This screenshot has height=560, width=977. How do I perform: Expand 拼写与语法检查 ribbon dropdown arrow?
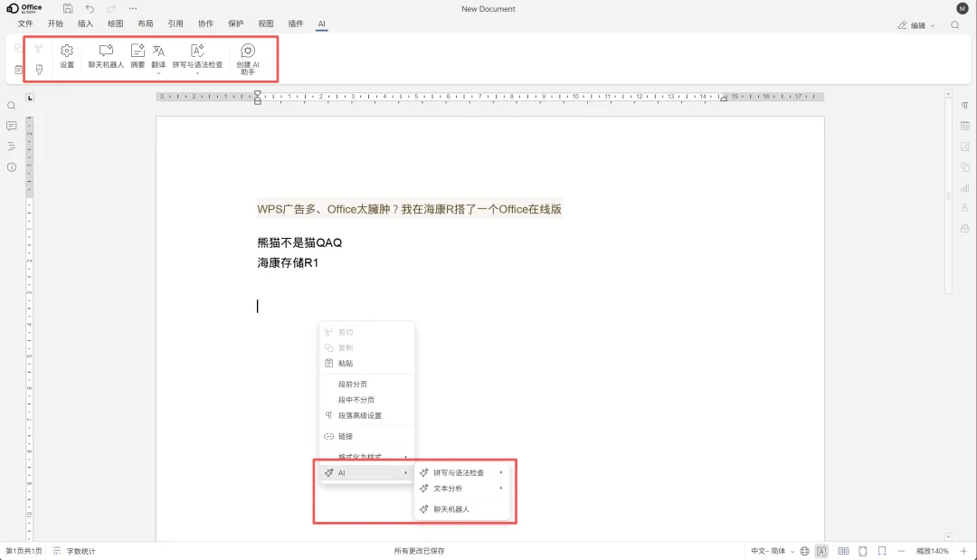(197, 73)
